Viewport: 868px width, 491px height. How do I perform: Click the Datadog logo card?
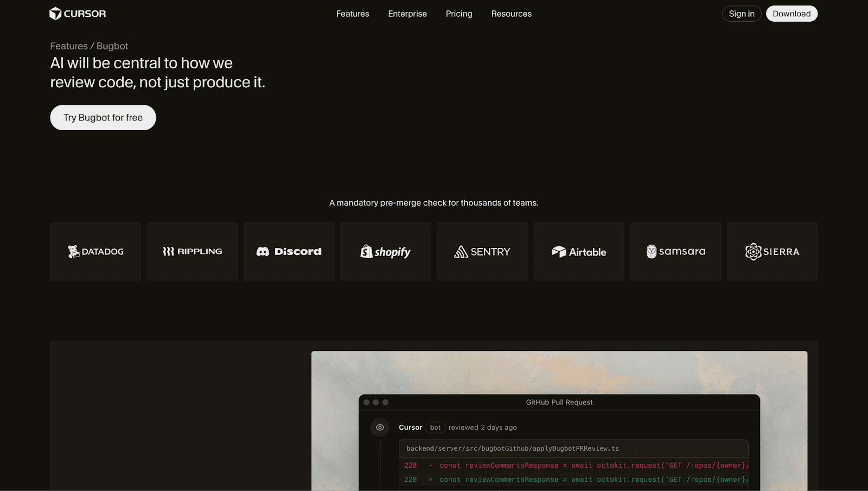point(95,251)
